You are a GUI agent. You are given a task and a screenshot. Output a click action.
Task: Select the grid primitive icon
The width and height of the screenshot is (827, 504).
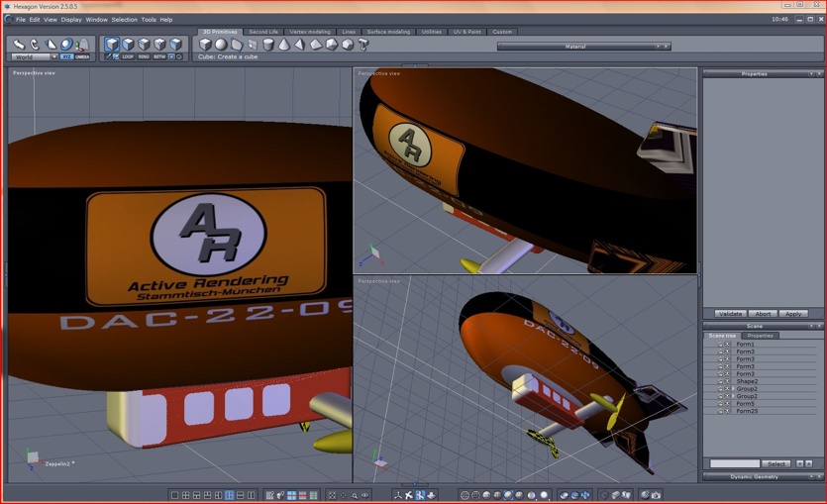coord(253,45)
